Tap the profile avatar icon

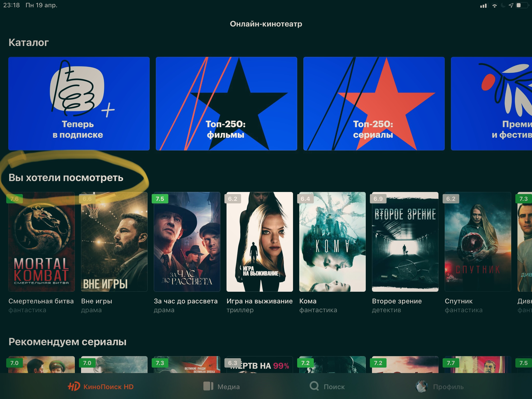421,387
